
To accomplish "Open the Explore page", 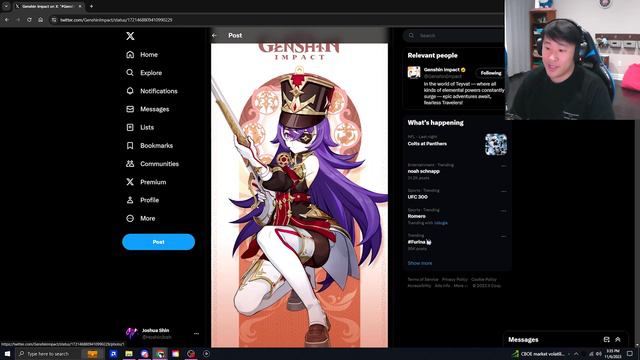I will pos(144,73).
